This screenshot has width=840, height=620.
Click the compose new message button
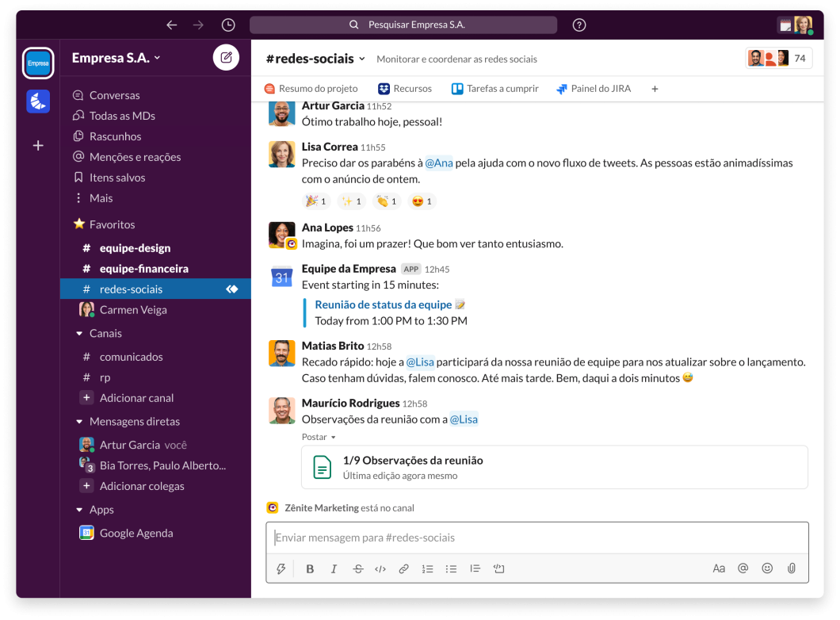226,57
